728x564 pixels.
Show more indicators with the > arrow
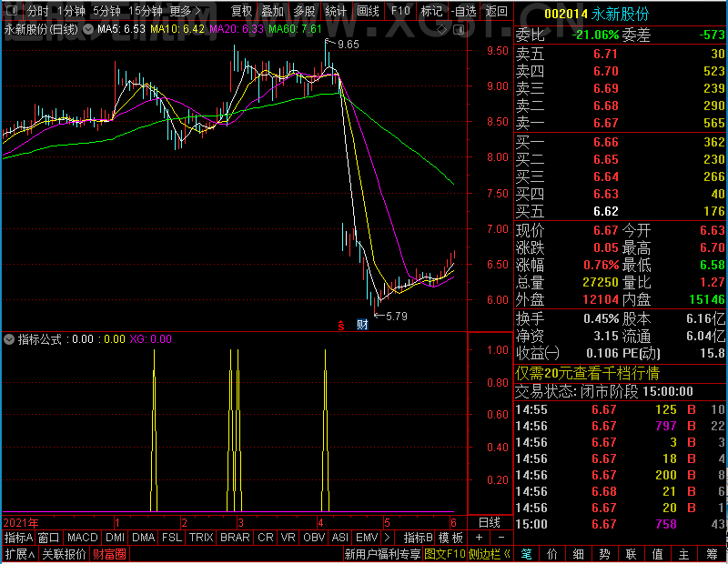[388, 538]
